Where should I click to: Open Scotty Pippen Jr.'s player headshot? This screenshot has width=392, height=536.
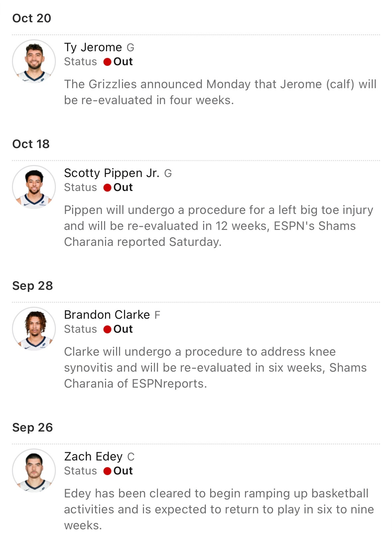click(x=34, y=187)
